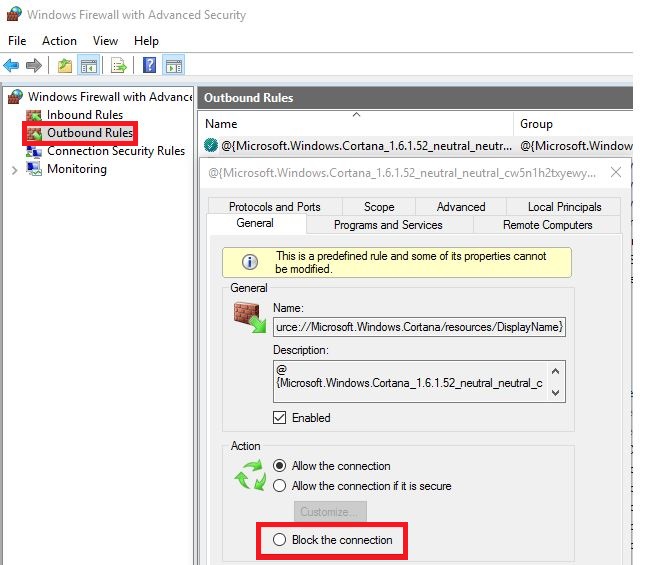Switch to Local Principals tab
Viewport: 670px width, 565px height.
pyautogui.click(x=564, y=207)
